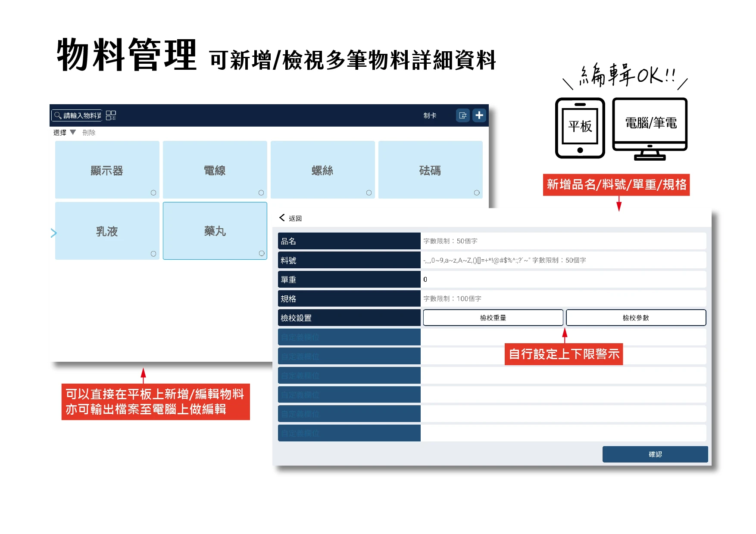
Task: Select the radio circle on 螺絲 card
Action: [x=369, y=193]
